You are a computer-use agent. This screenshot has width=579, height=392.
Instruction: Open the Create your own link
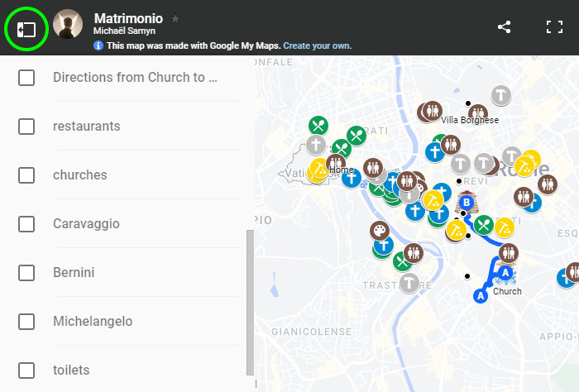318,45
